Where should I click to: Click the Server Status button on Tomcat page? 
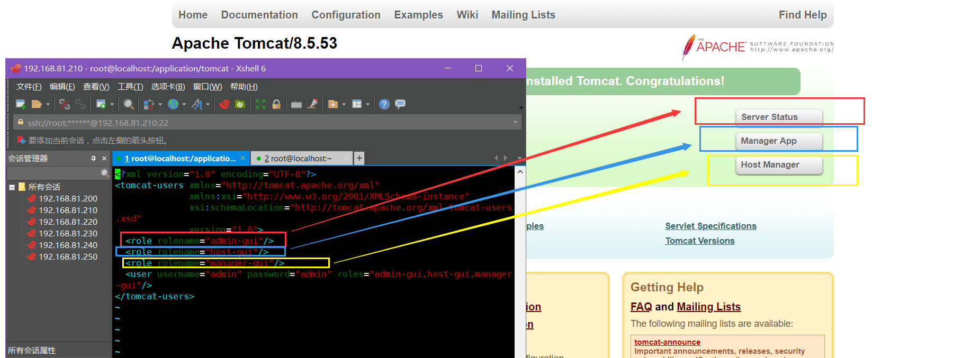tap(779, 117)
